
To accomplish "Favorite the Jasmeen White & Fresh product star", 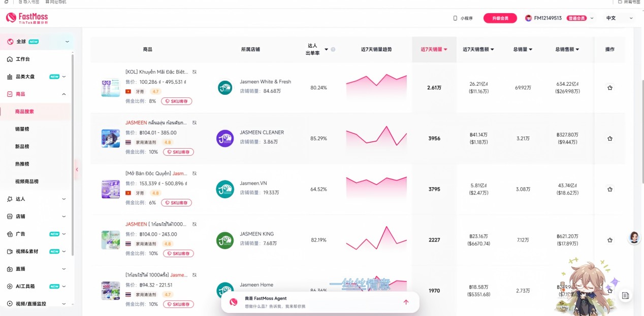I will (x=609, y=88).
